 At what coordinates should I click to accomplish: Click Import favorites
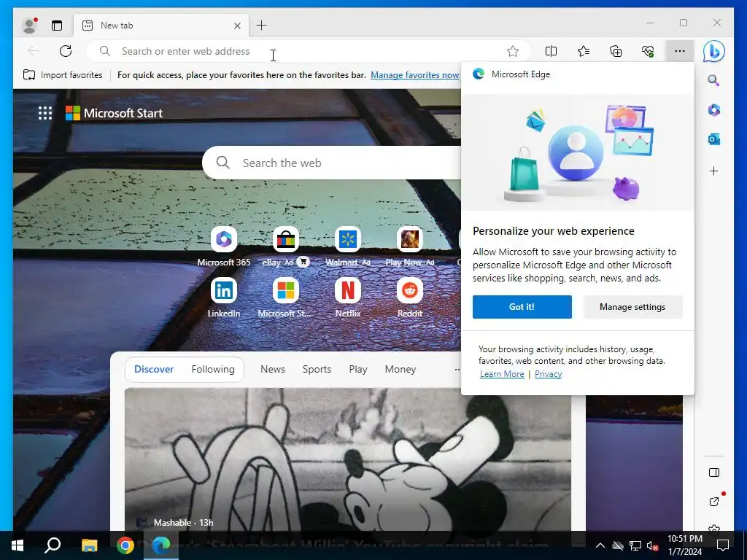coord(63,75)
